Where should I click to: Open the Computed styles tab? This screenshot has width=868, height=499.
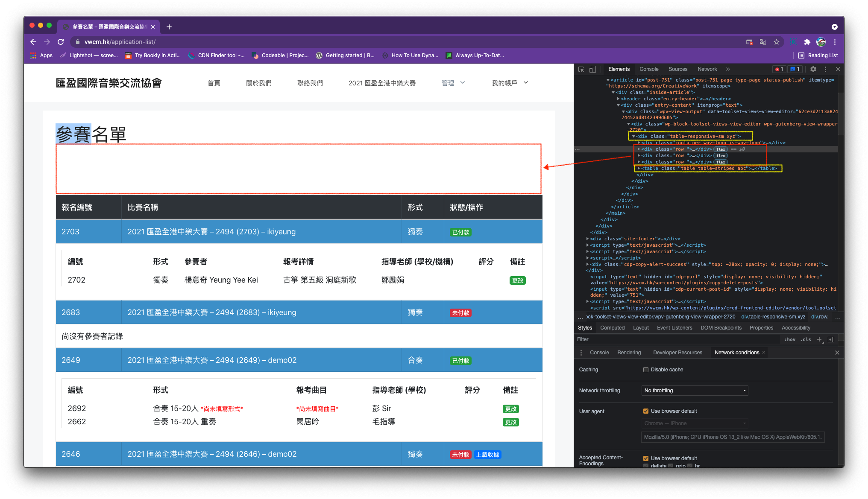tap(612, 328)
